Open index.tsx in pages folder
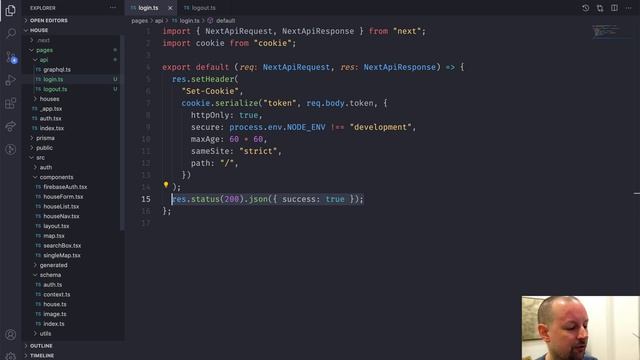The width and height of the screenshot is (640, 360). [x=51, y=128]
